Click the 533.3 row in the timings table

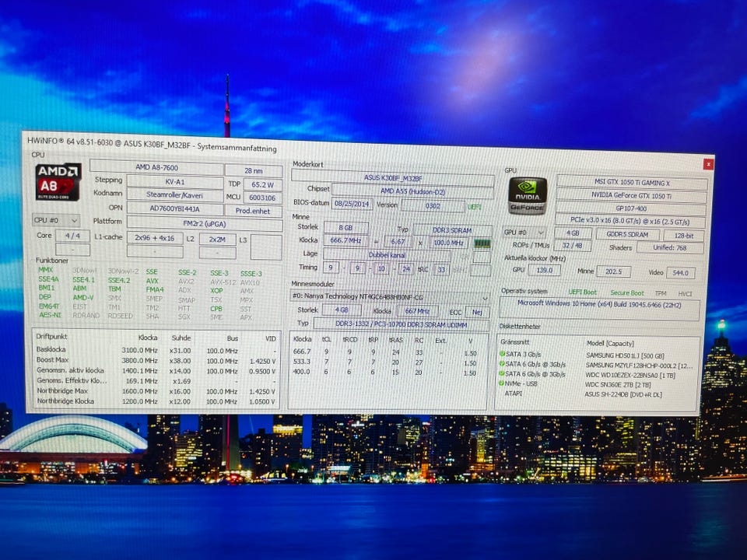pos(385,362)
